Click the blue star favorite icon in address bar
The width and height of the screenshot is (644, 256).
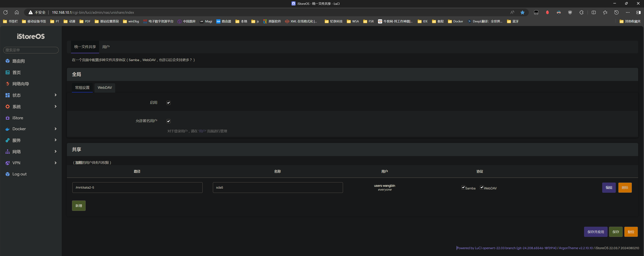tap(522, 12)
